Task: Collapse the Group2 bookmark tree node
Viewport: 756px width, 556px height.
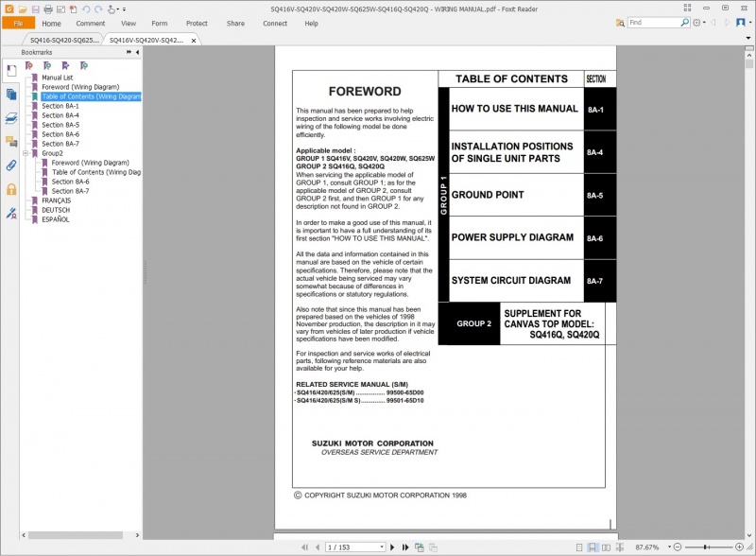Action: (x=26, y=153)
